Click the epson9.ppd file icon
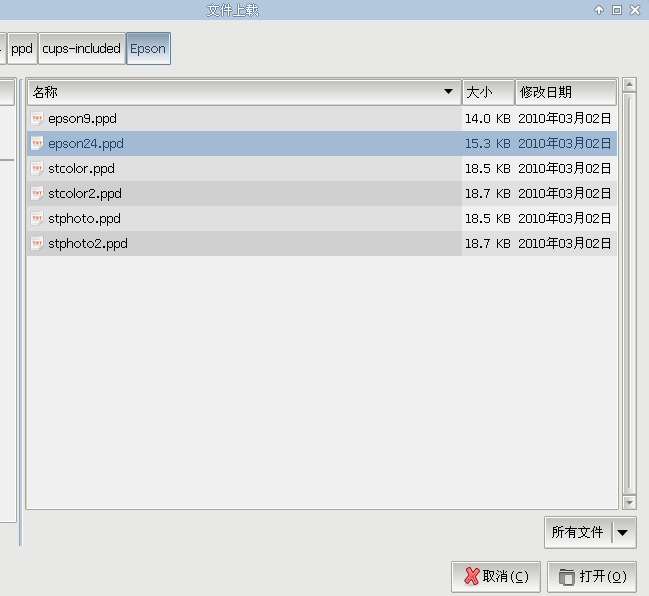This screenshot has height=596, width=649. [37, 119]
